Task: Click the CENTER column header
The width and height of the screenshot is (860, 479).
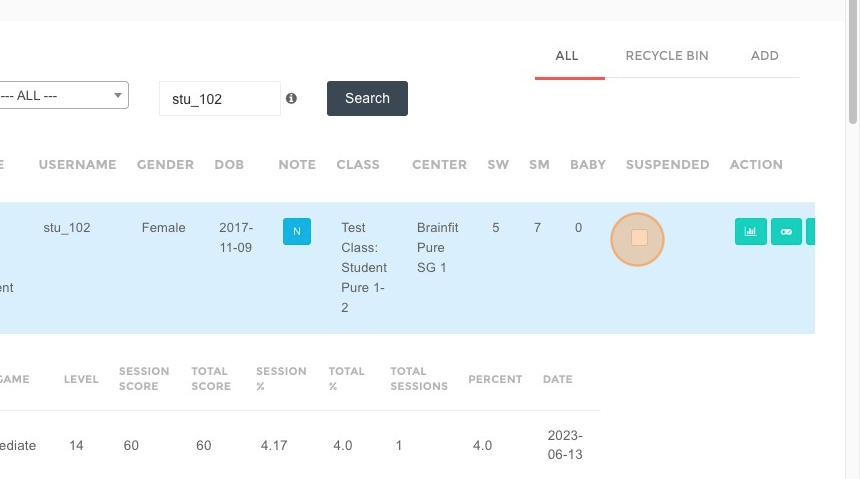Action: point(439,165)
